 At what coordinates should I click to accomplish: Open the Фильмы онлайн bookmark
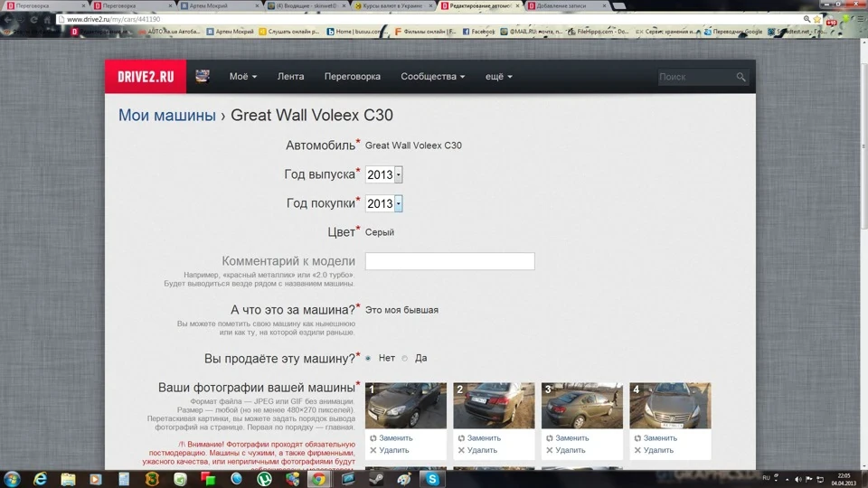pyautogui.click(x=425, y=32)
